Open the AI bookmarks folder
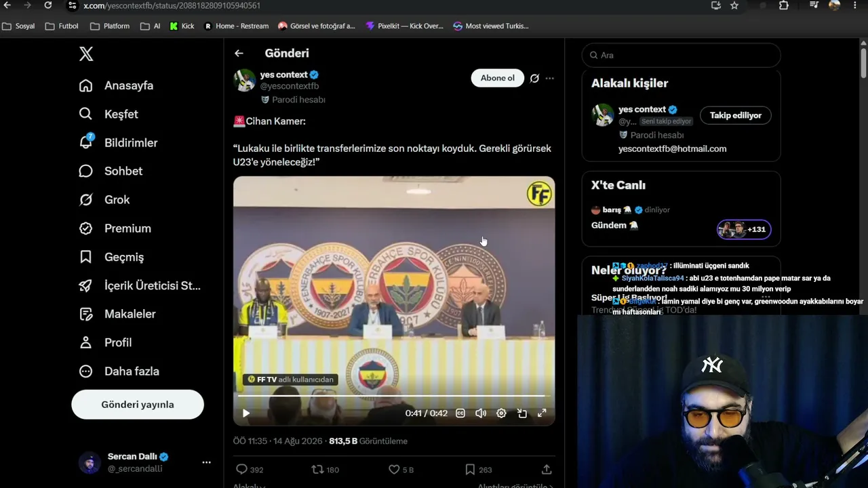 point(151,26)
